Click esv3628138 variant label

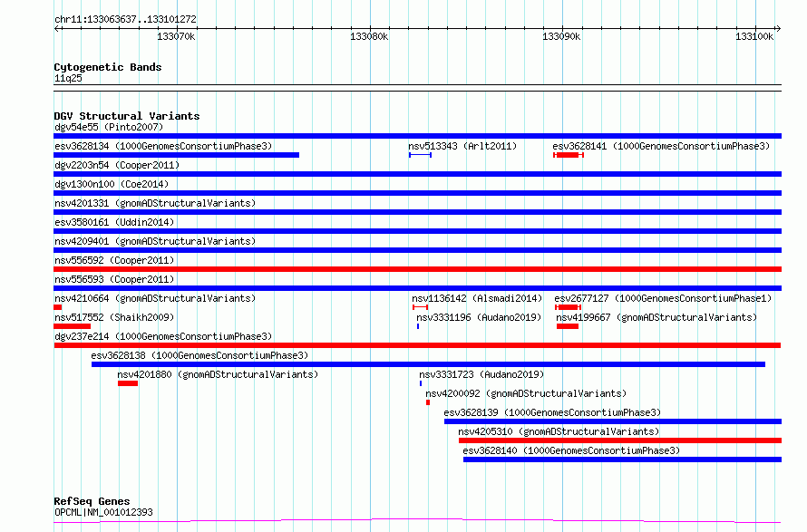point(199,355)
